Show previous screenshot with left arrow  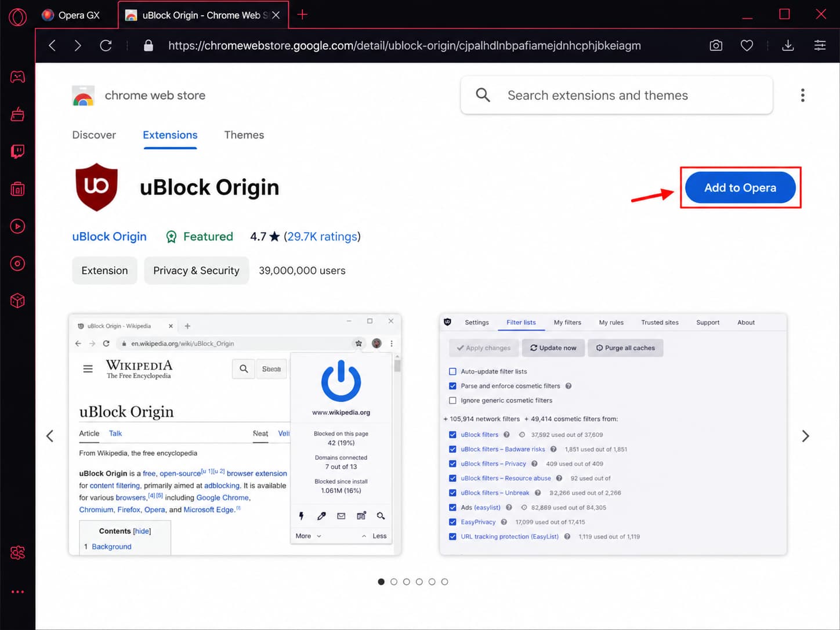coord(50,436)
